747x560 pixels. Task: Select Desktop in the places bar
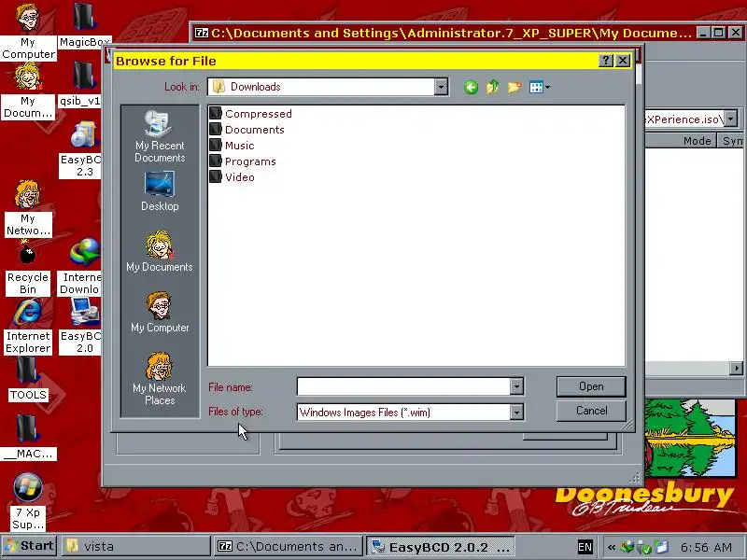(160, 191)
